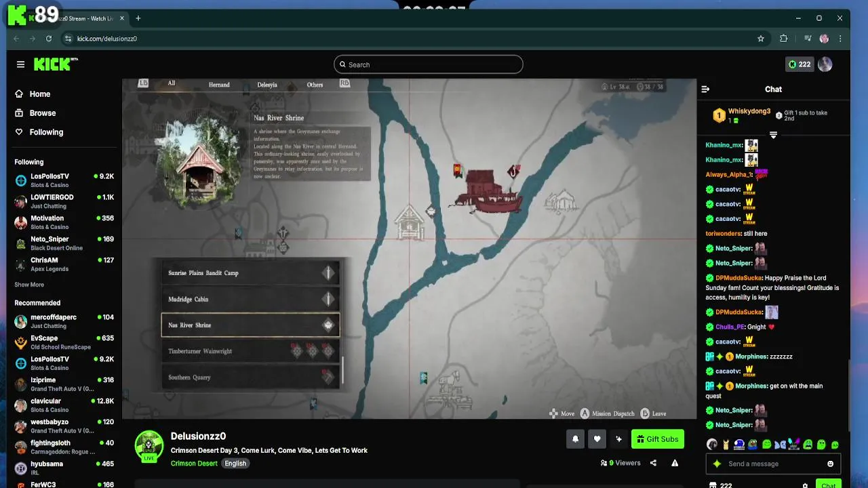Click the green Chat send button
The width and height of the screenshot is (868, 488).
(x=828, y=485)
